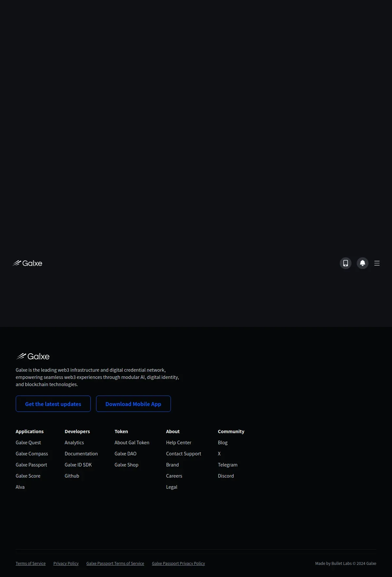Open Telegram community link

click(x=228, y=465)
